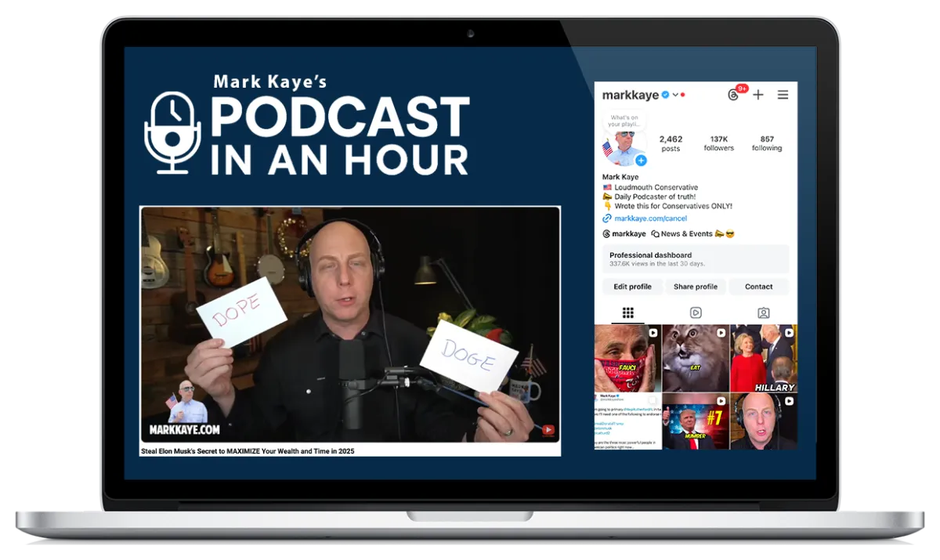Click the Edit profile button
The width and height of the screenshot is (940, 560).
tap(633, 287)
